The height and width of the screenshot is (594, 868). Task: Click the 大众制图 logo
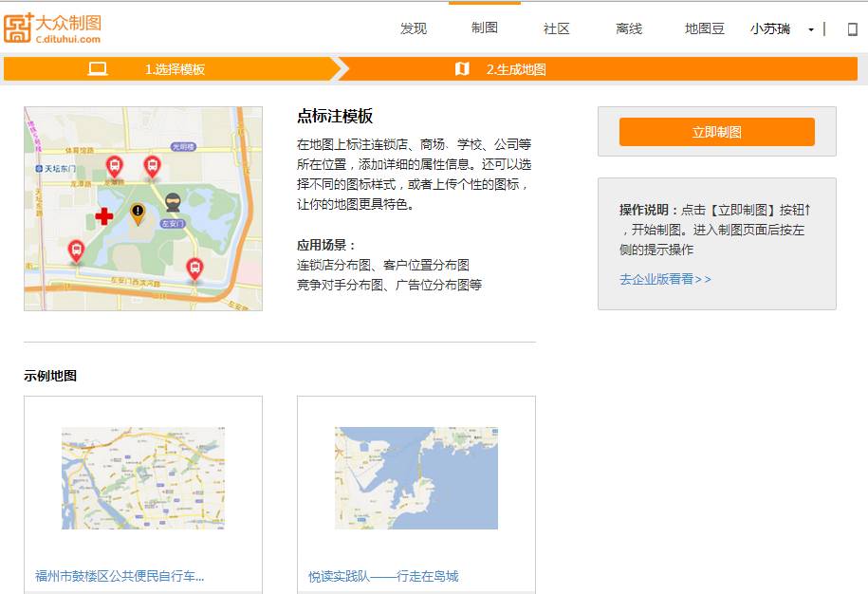pyautogui.click(x=53, y=28)
